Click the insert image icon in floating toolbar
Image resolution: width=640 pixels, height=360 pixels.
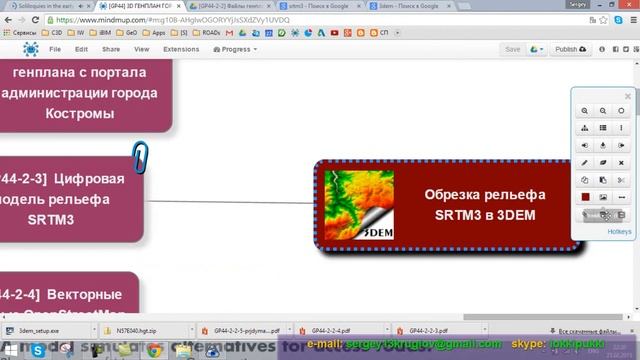[603, 197]
